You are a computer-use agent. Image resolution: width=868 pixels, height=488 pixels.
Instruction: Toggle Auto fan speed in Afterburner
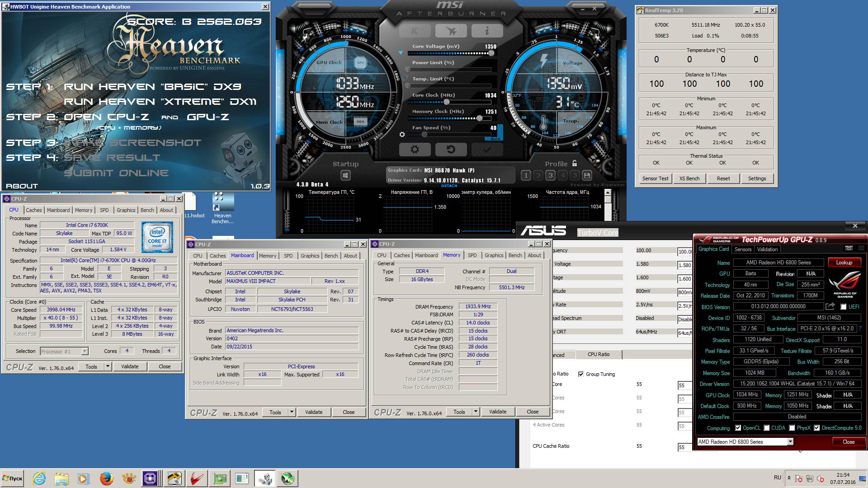[496, 139]
